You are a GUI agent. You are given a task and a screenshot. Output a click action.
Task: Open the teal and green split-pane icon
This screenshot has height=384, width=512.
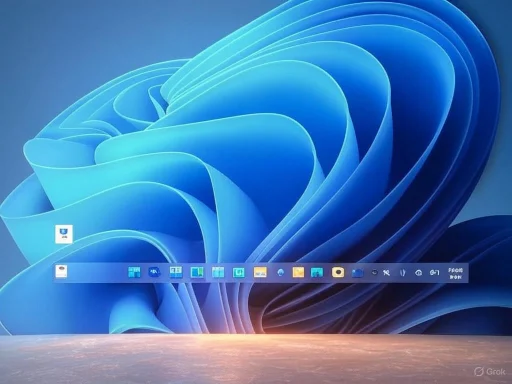coord(197,272)
